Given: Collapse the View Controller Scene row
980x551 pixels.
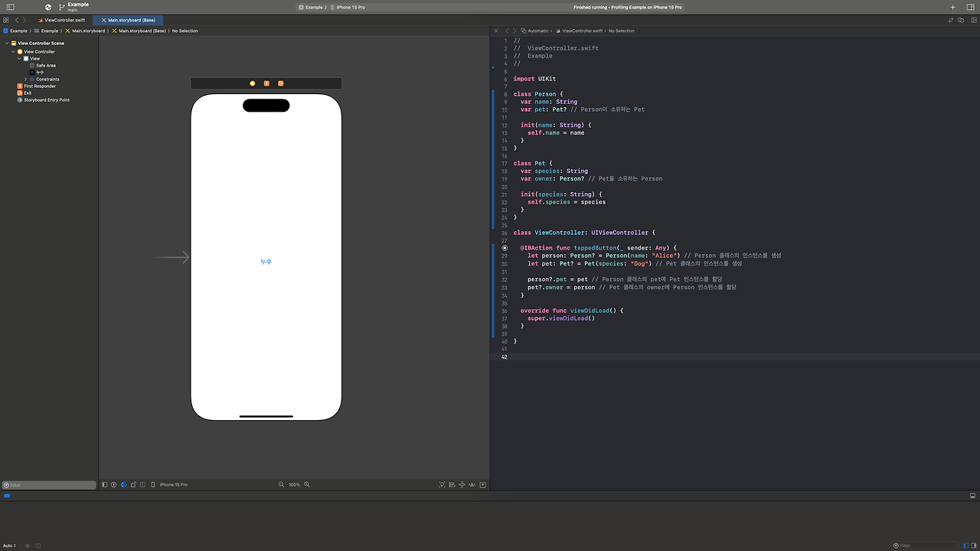Looking at the screenshot, I should (7, 44).
